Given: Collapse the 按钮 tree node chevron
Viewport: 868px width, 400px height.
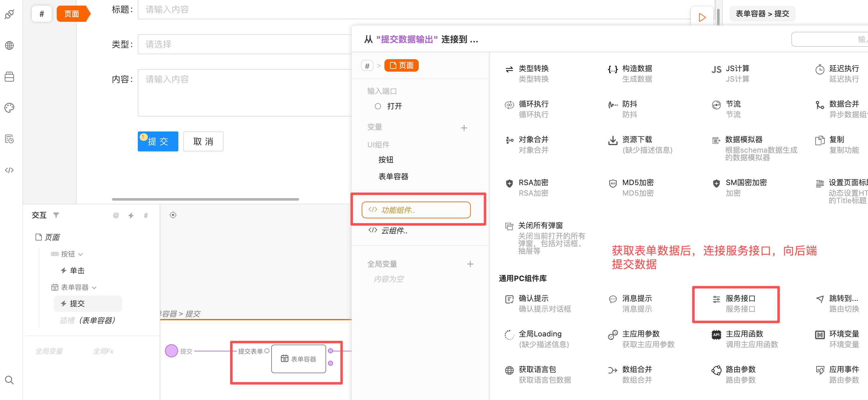Looking at the screenshot, I should 80,254.
